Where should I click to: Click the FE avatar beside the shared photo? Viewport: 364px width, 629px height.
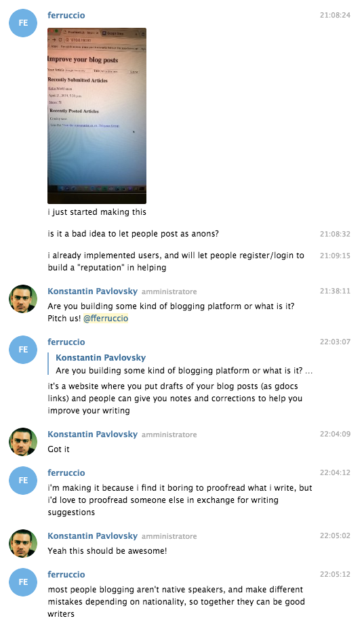[23, 23]
